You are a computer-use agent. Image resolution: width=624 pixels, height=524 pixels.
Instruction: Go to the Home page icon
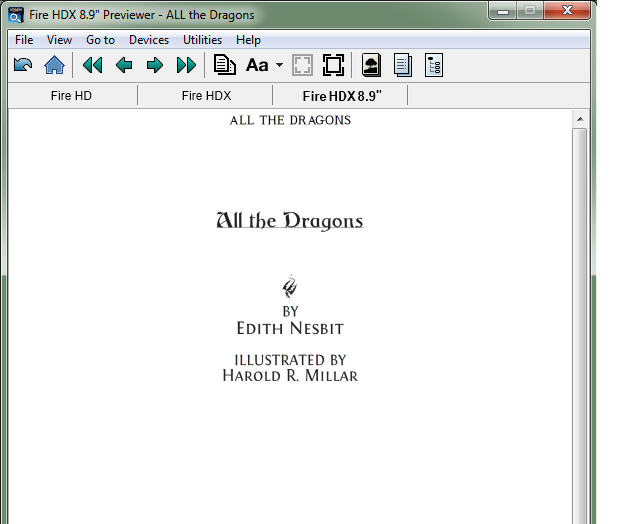click(x=55, y=65)
